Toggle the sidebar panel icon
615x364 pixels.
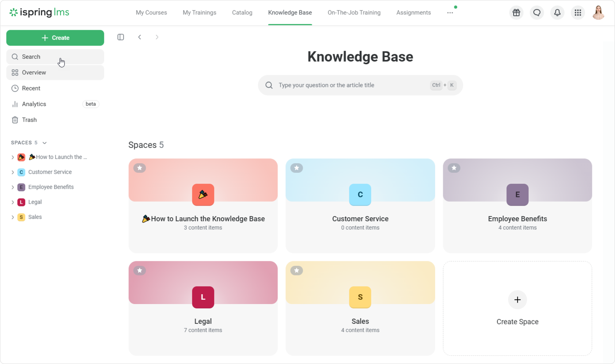coord(121,37)
